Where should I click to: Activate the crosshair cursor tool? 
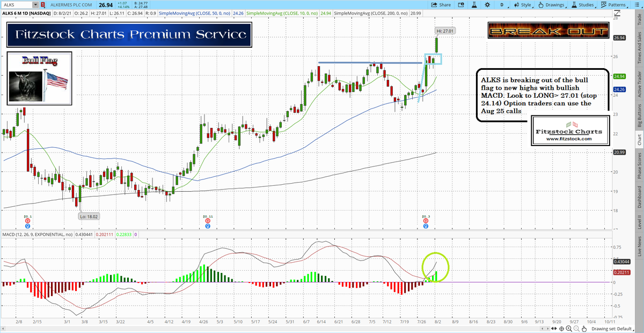click(561, 328)
